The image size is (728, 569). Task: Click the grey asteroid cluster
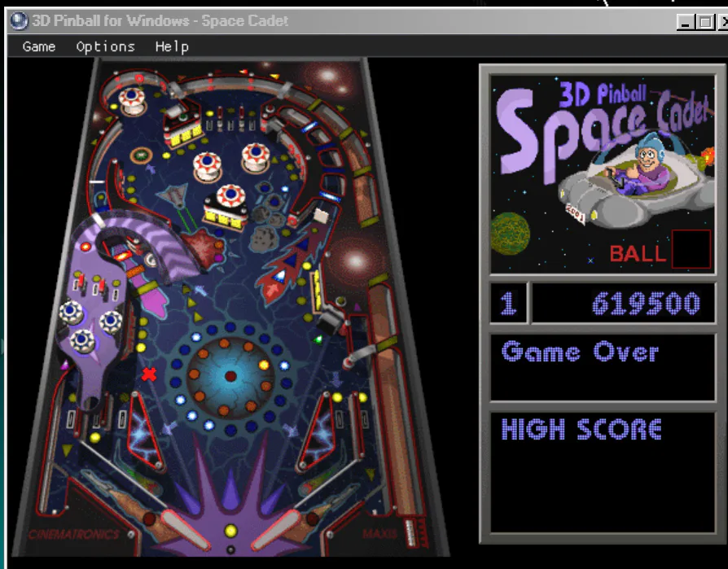click(x=266, y=222)
